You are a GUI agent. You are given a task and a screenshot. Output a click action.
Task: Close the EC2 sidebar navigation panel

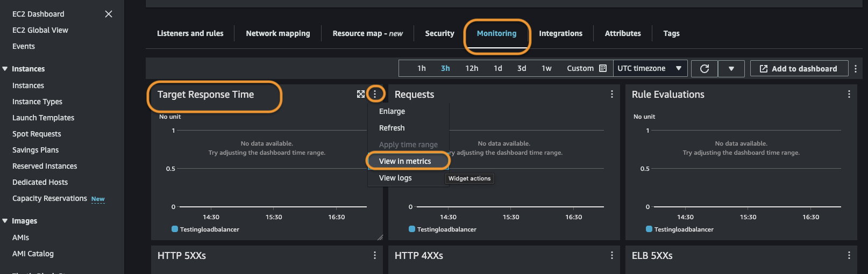point(109,14)
